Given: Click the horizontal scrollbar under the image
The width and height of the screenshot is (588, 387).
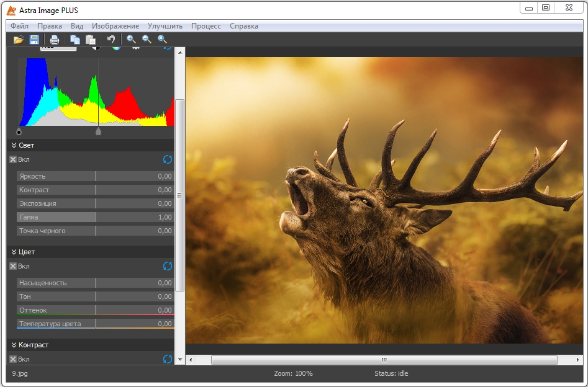Looking at the screenshot, I should coord(384,360).
